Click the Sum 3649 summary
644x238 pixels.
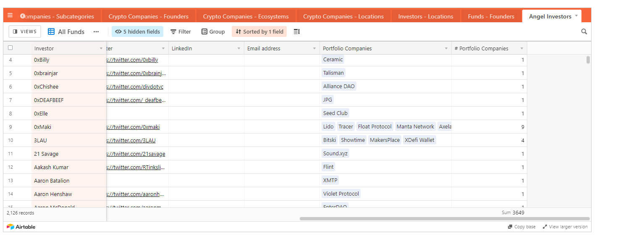tap(513, 213)
